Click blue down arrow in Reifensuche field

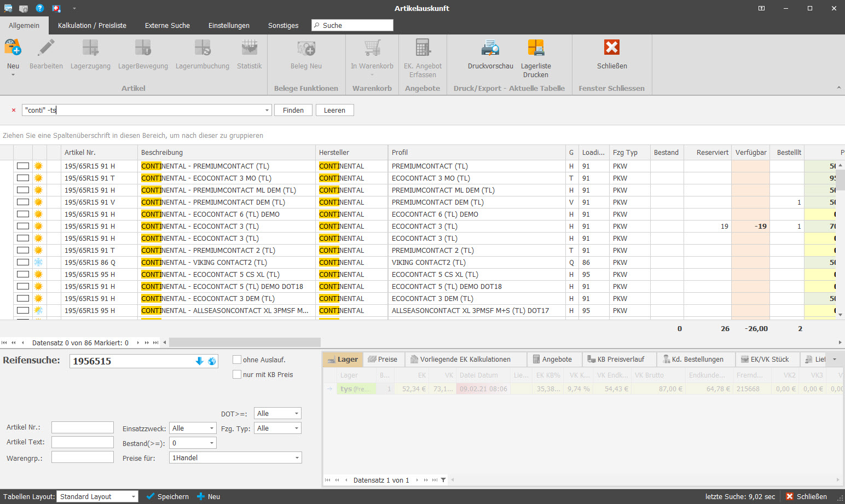coord(199,361)
